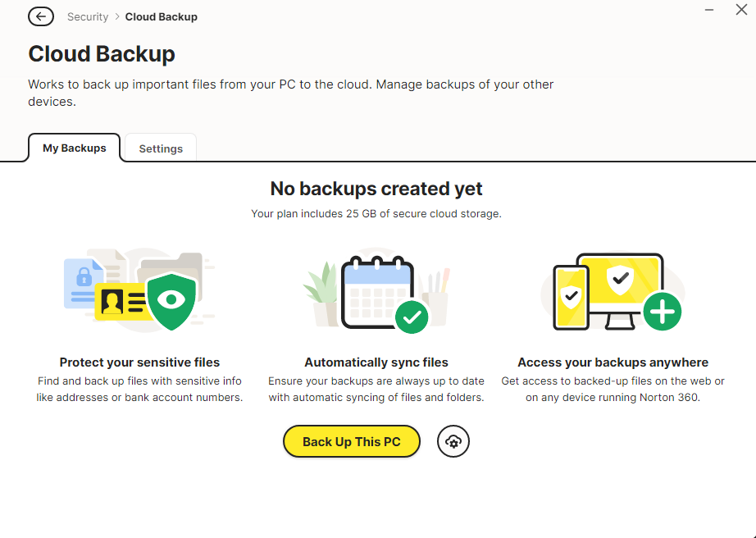
Task: Minimize the Norton window
Action: click(708, 11)
